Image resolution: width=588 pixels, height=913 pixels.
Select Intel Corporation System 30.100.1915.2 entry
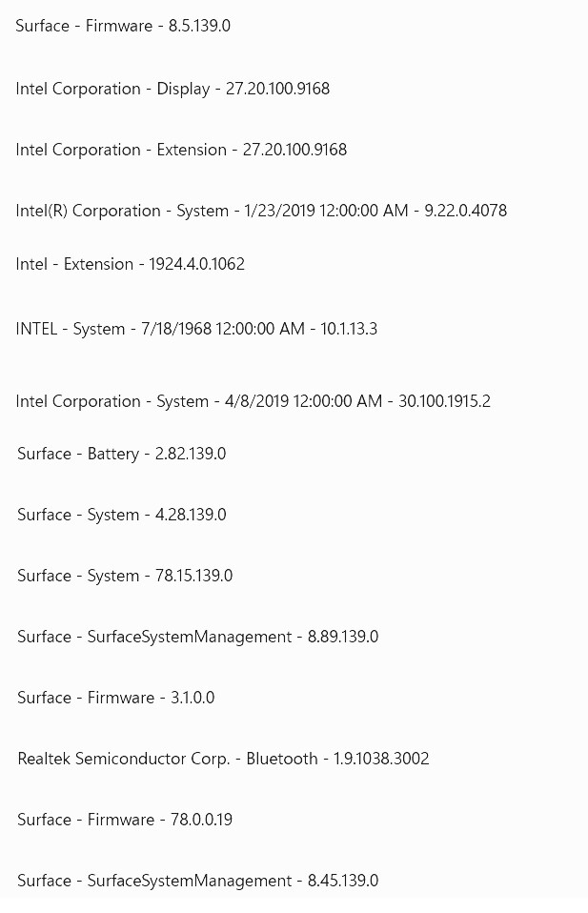tap(253, 401)
